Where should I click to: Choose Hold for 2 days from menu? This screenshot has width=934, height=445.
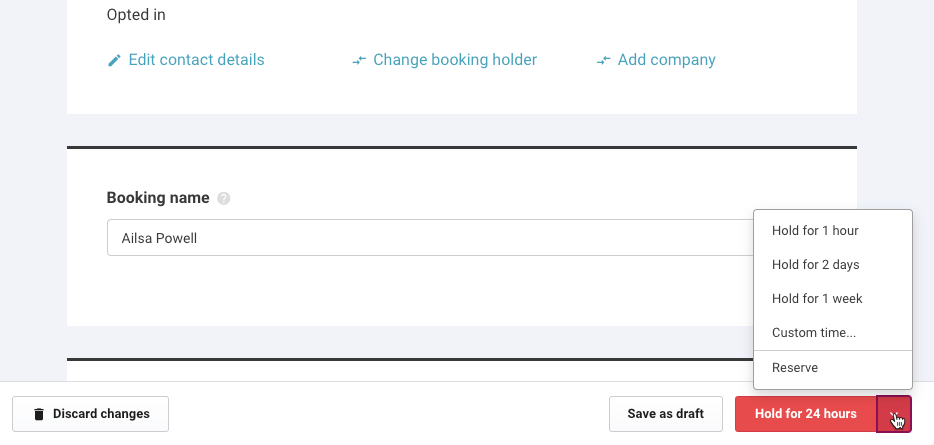pos(815,265)
